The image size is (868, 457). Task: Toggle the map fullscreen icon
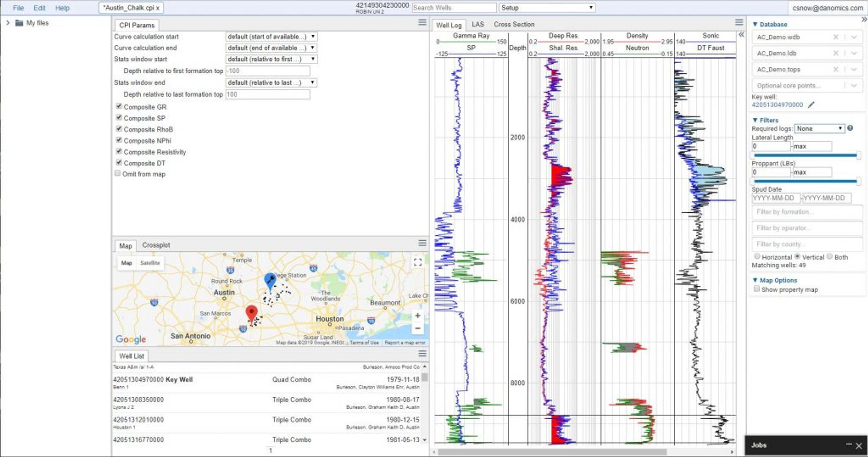click(417, 262)
